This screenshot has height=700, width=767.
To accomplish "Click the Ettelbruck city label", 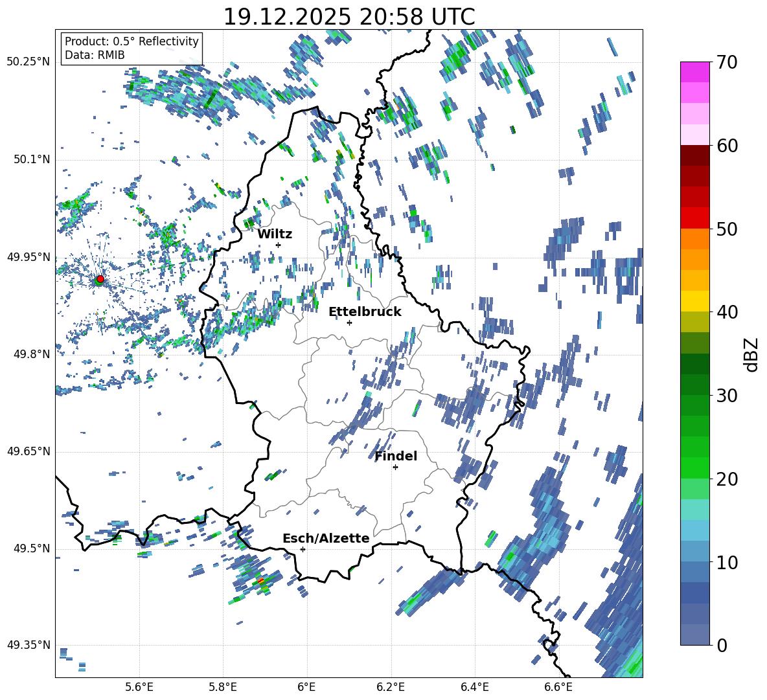I will (x=364, y=311).
